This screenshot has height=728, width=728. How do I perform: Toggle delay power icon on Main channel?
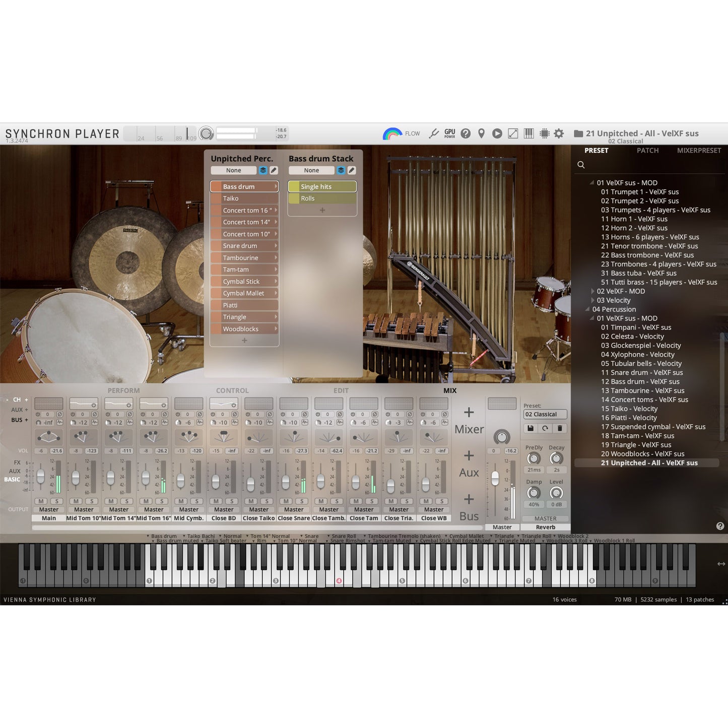pos(38,414)
